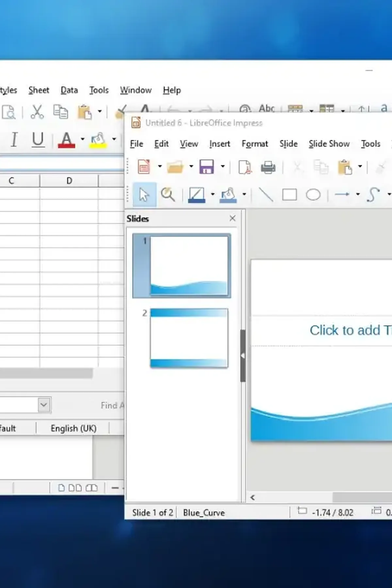Click the horizontal scrollbar left arrow in Impress
This screenshot has height=588, width=392.
point(253,498)
